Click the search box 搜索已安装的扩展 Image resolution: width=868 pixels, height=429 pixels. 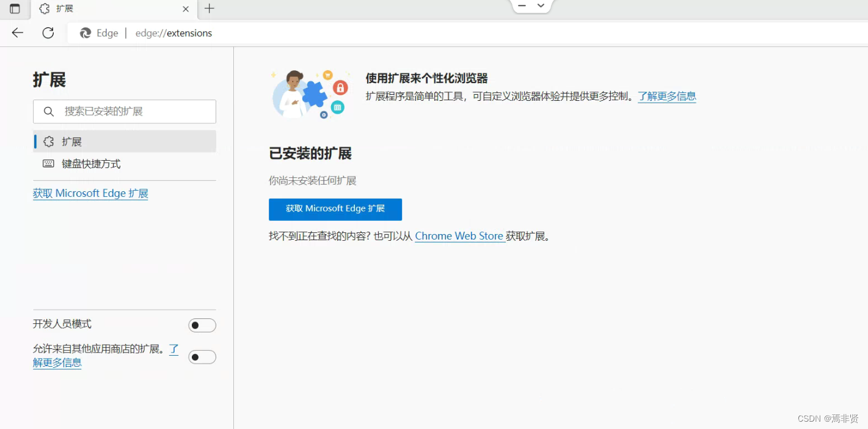pos(125,111)
